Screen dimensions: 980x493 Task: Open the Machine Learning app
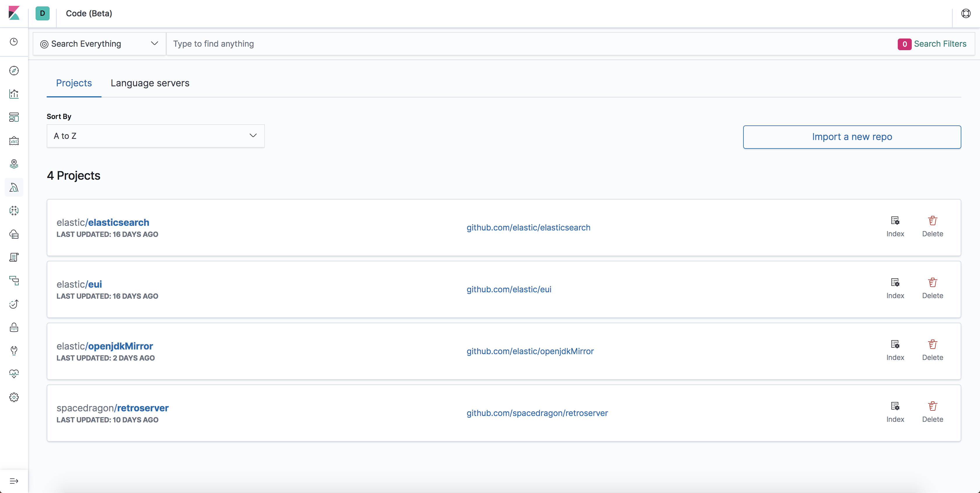tap(14, 210)
